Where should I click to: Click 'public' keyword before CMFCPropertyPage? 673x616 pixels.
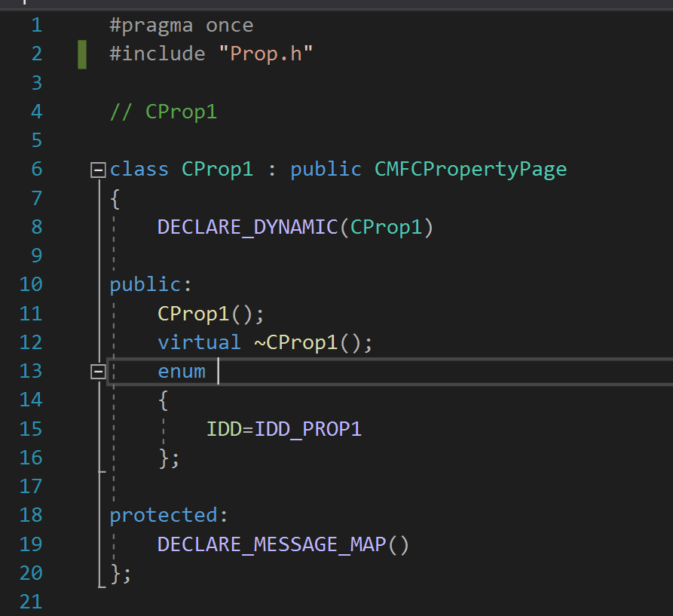(x=326, y=170)
